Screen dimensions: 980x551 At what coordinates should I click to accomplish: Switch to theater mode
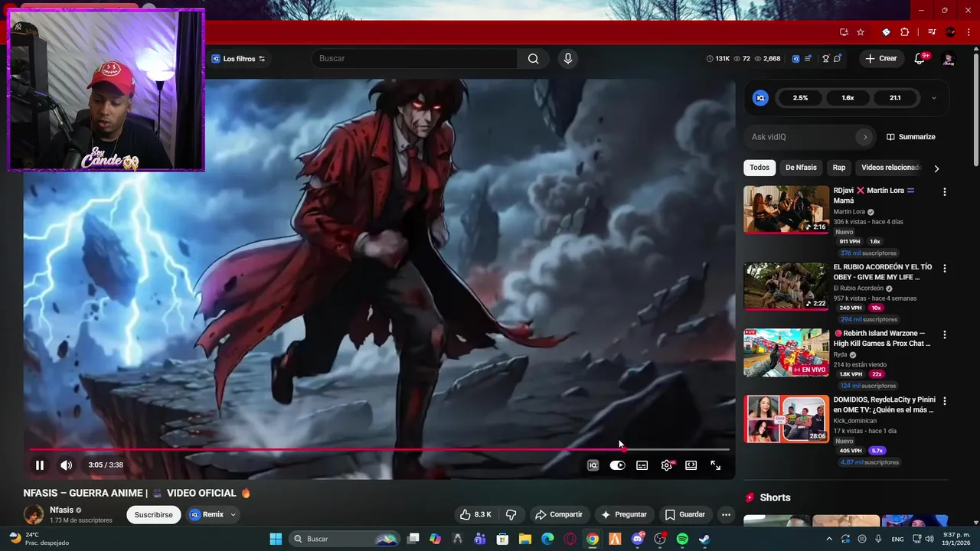click(x=691, y=465)
